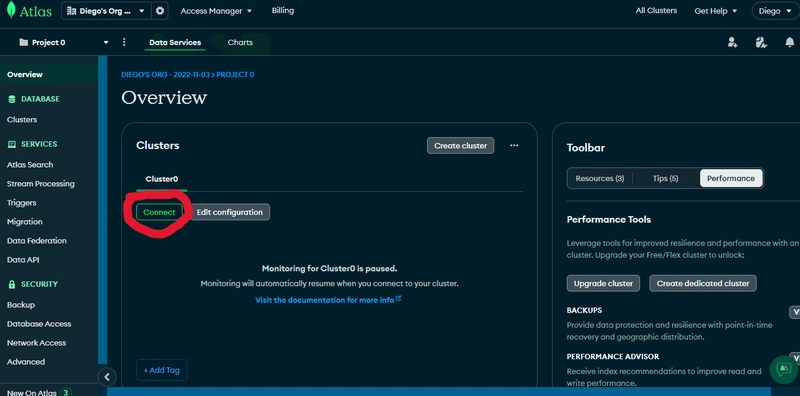Open the Diego's Org organization dropdown
This screenshot has height=396, width=800.
point(106,11)
